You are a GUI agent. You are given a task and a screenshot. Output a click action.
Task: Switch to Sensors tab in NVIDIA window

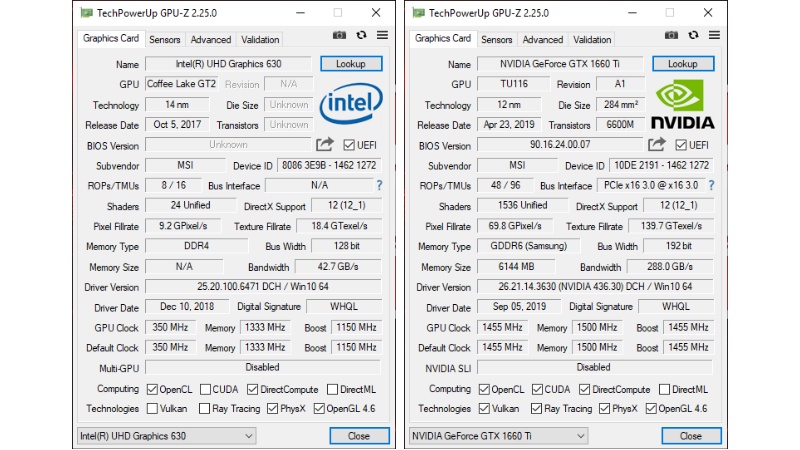(x=496, y=39)
